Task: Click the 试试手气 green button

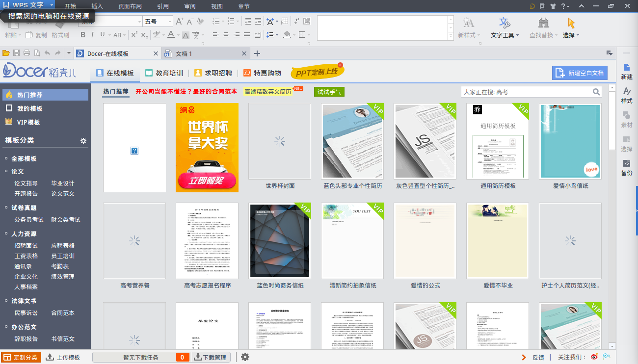Action: (329, 92)
